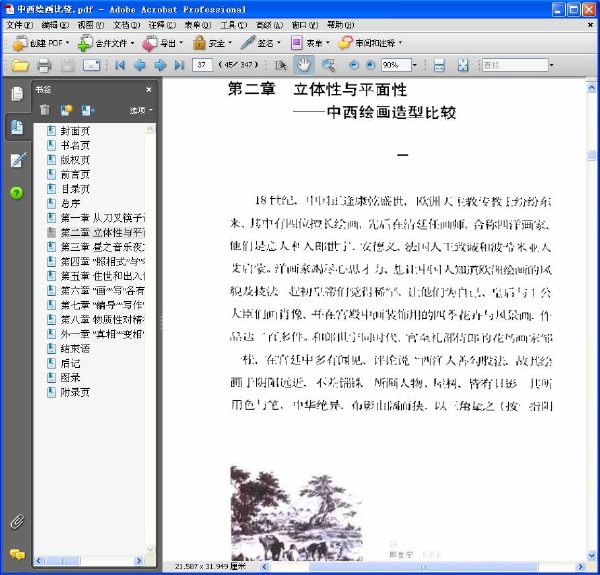Viewport: 600px width, 575px height.
Task: Delete the selected bookmark with the trash icon
Action: click(45, 110)
